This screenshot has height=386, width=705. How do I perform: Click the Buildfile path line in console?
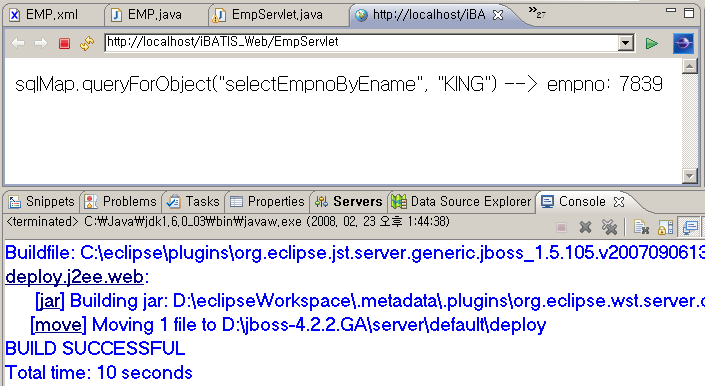(x=355, y=253)
